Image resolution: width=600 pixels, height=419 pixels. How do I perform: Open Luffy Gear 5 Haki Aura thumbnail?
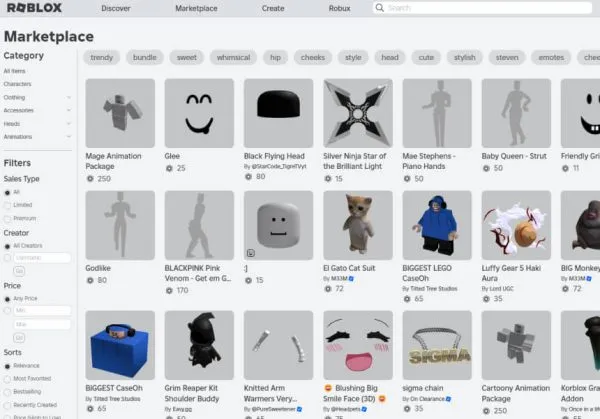click(516, 225)
